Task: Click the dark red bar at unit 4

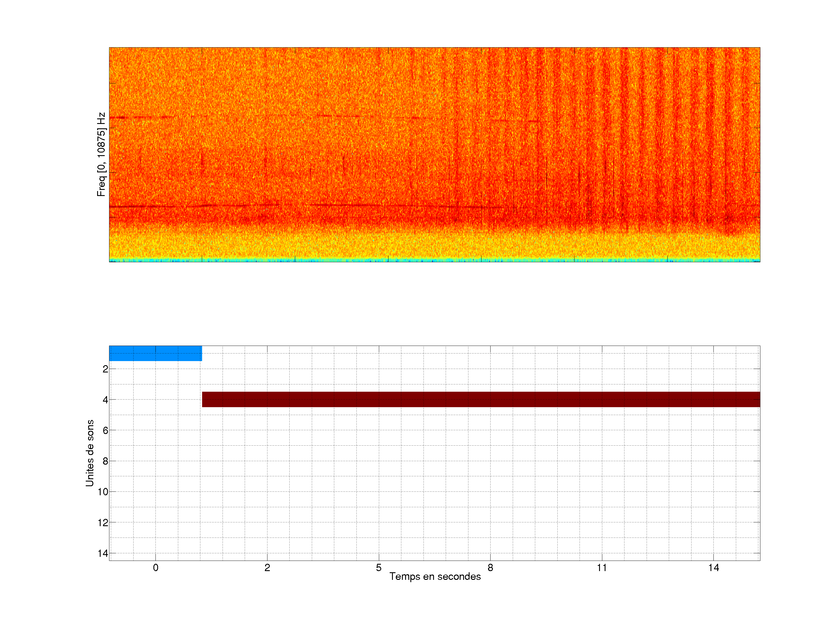Action: (x=481, y=399)
